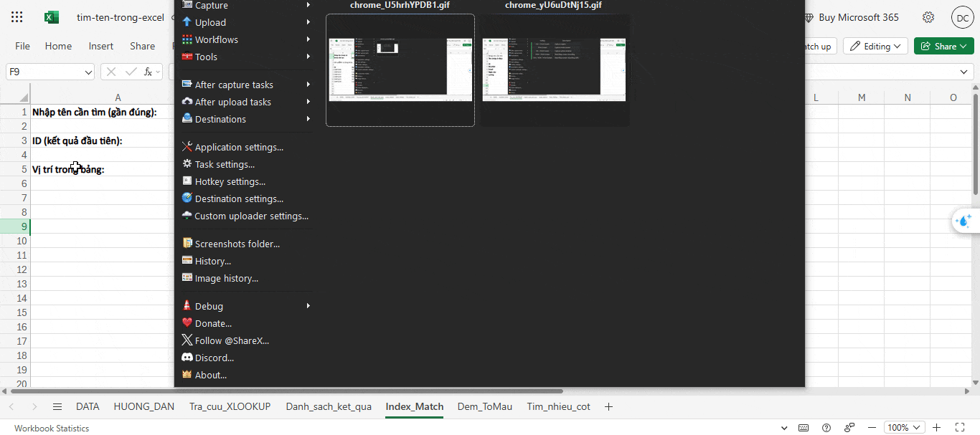Expand the Debug submenu
Screen dimensions: 980x435
coord(308,306)
